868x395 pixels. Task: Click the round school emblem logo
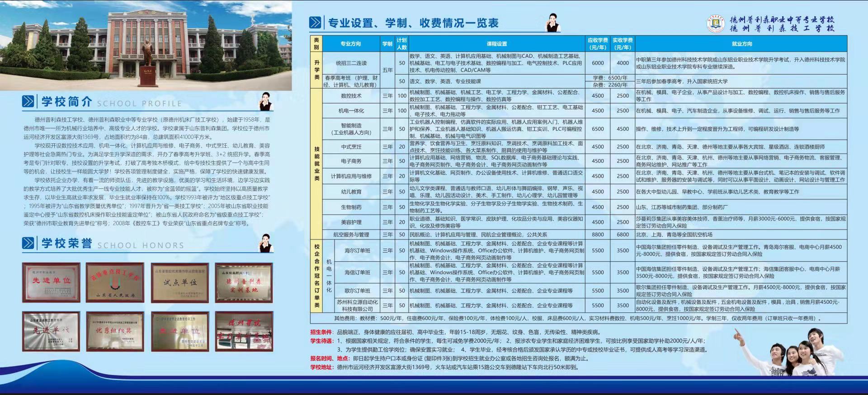click(716, 24)
